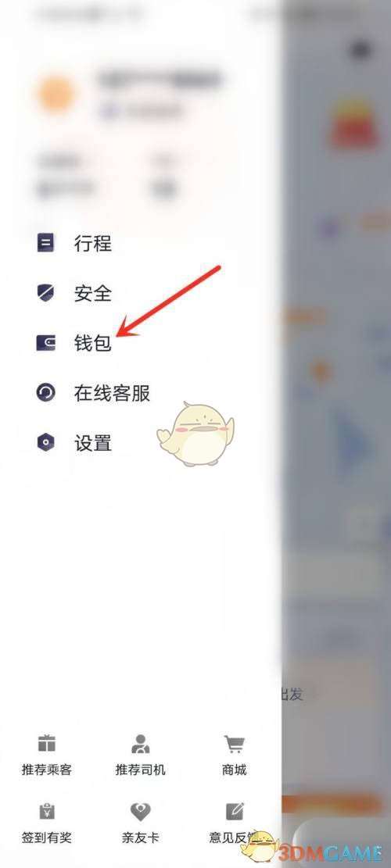Tap the 行程 trip list icon
This screenshot has height=868, width=391.
(45, 242)
